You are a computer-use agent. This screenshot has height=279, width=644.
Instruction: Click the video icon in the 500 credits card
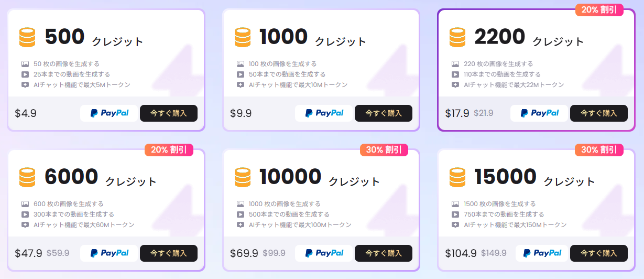(25, 74)
